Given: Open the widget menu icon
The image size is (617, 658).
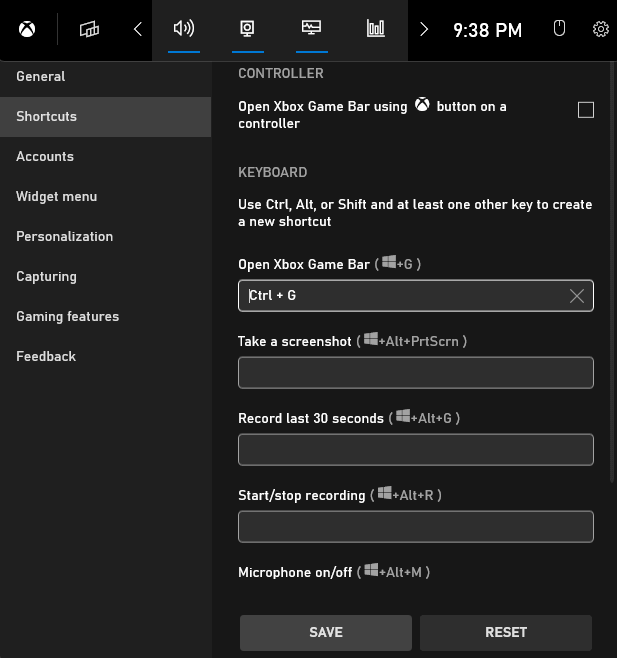Looking at the screenshot, I should point(89,29).
